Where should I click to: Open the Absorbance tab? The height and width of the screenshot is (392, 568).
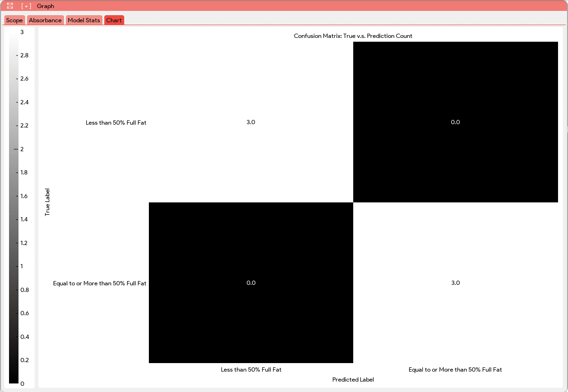[x=45, y=20]
